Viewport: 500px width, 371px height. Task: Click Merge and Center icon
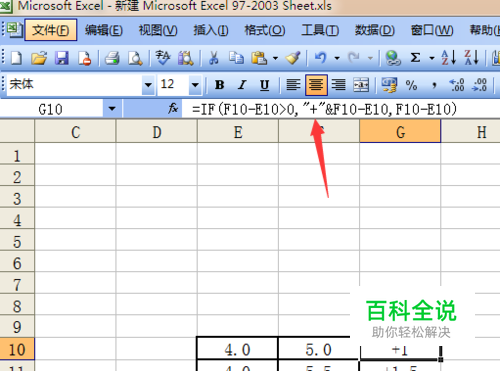click(x=361, y=85)
